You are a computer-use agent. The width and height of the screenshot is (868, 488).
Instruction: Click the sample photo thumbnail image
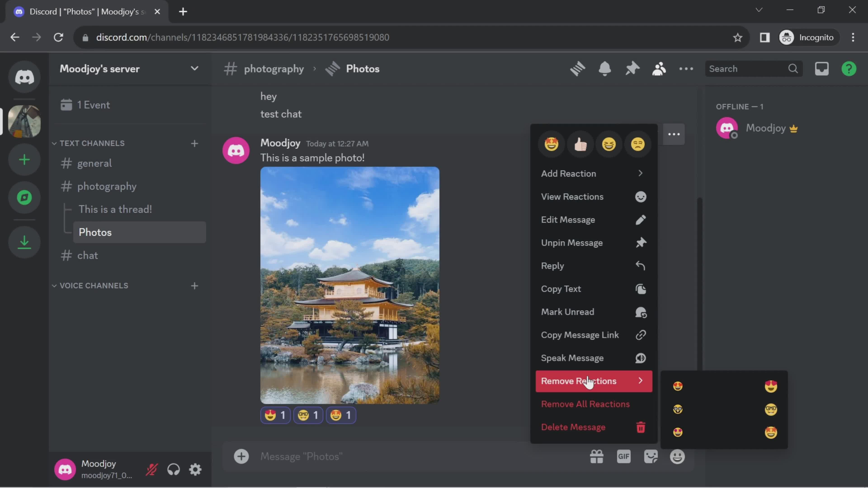350,285
